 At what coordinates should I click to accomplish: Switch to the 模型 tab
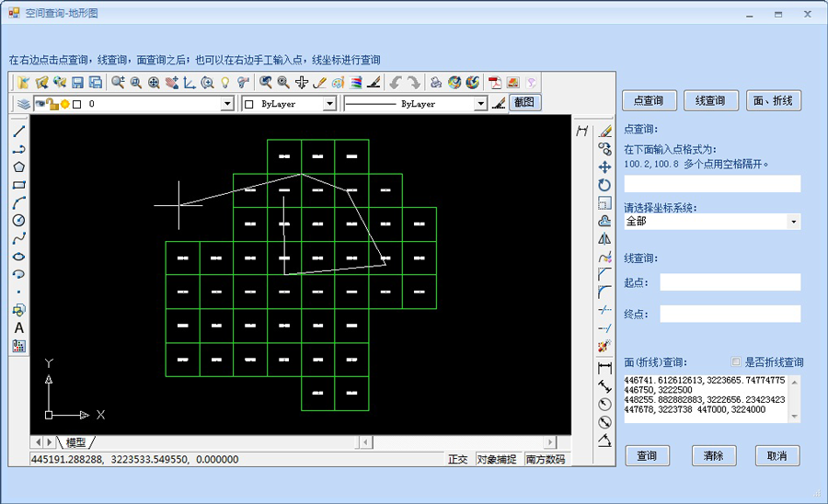[x=75, y=442]
